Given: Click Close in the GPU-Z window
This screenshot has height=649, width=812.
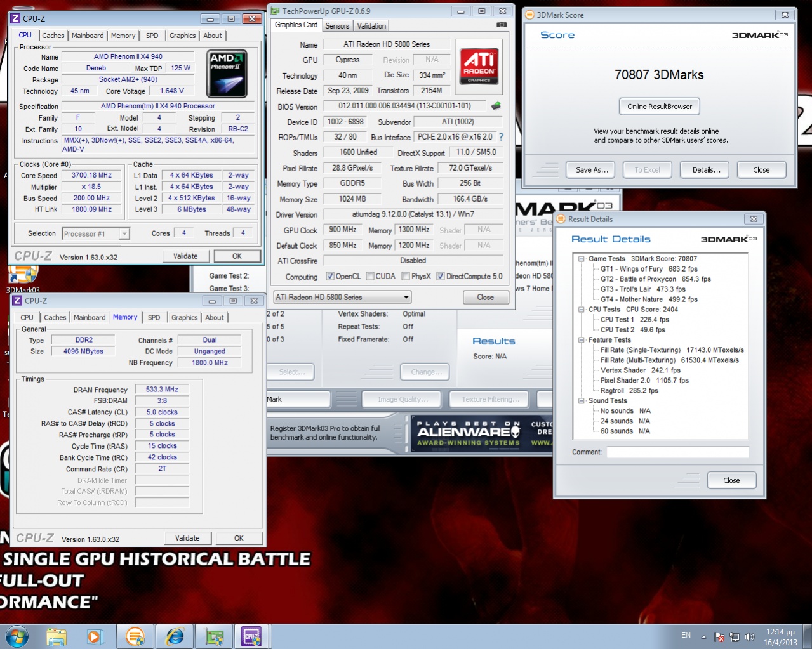Looking at the screenshot, I should 486,297.
